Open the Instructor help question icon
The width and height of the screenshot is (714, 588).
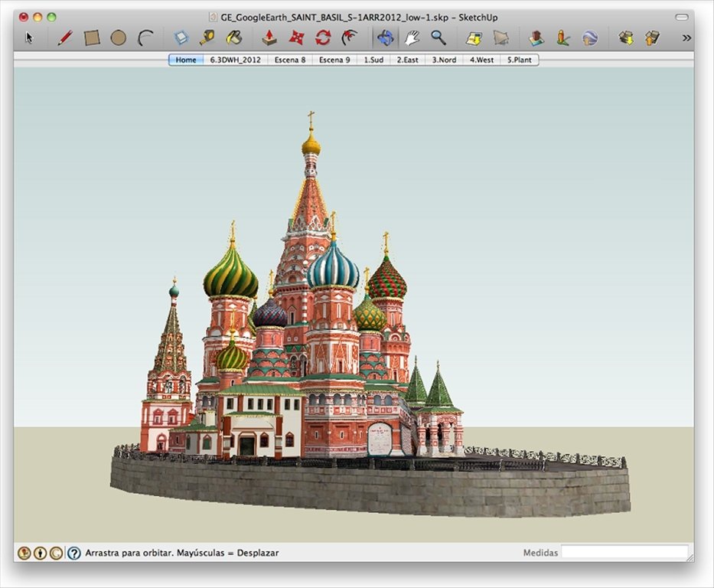point(74,553)
